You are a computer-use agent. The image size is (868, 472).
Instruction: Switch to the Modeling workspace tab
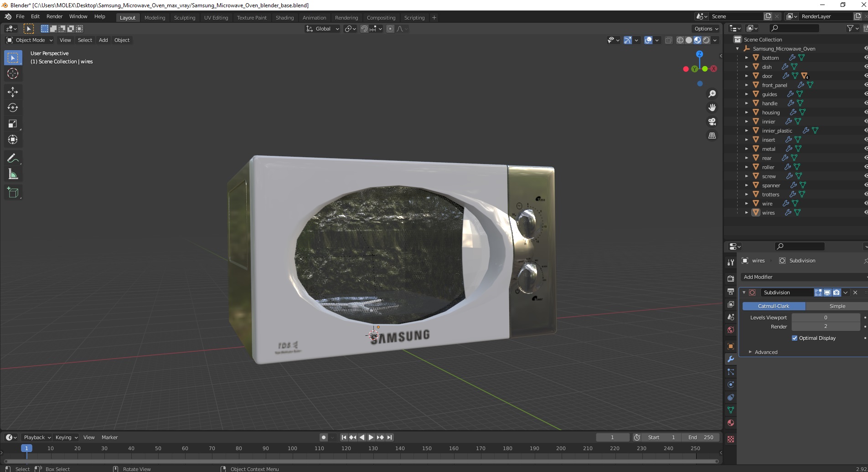point(155,18)
